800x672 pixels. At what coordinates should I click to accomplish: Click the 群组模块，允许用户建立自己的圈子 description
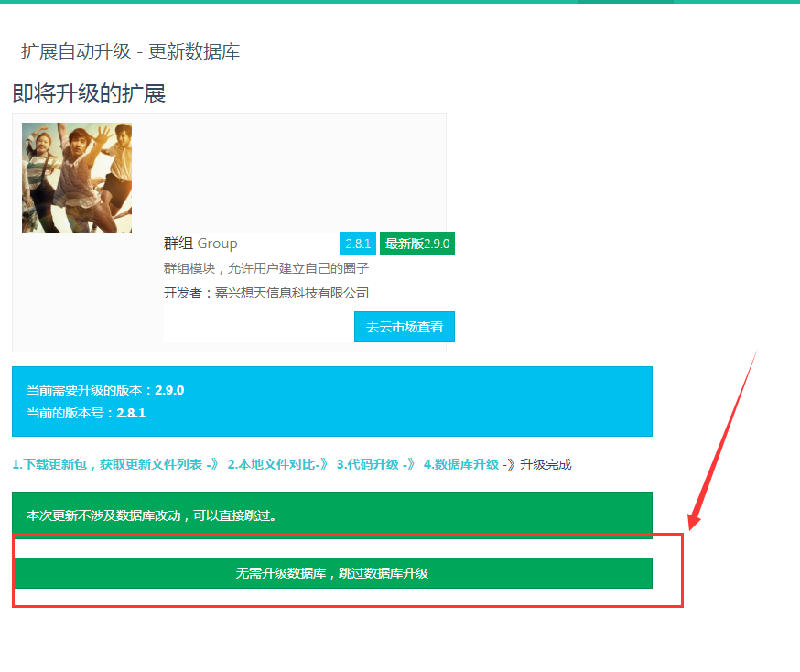265,268
